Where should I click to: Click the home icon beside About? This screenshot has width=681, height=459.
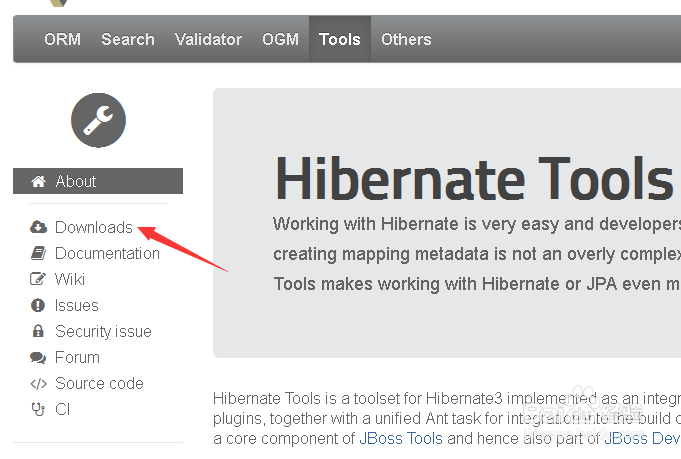coord(39,181)
